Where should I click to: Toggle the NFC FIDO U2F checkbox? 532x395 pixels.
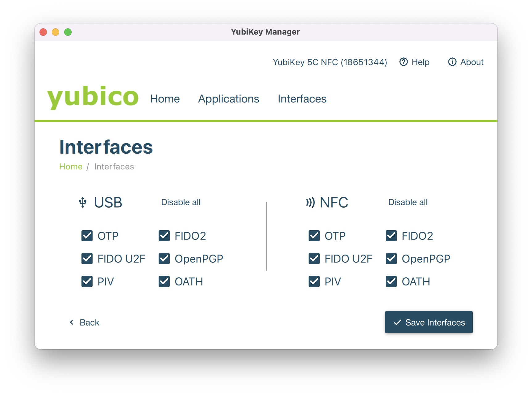click(x=314, y=259)
